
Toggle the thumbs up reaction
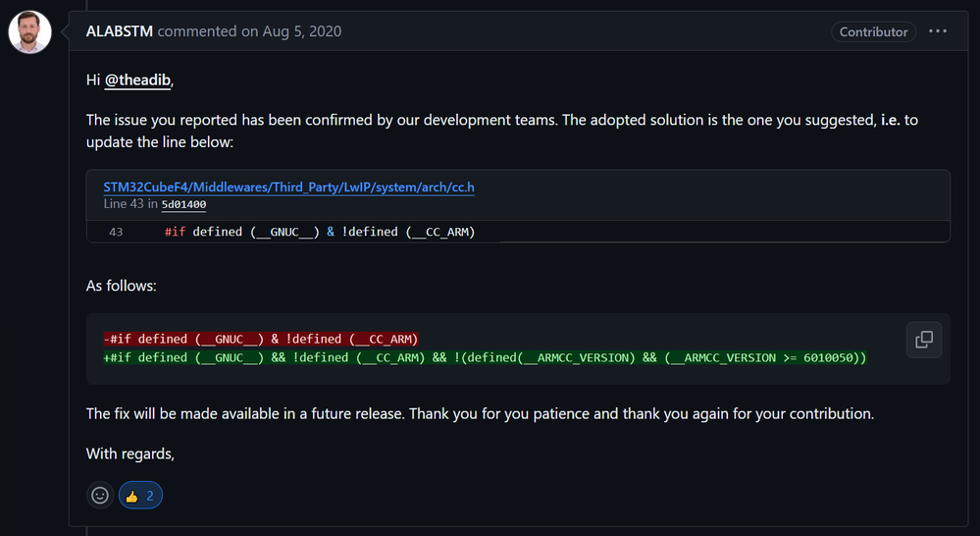140,496
